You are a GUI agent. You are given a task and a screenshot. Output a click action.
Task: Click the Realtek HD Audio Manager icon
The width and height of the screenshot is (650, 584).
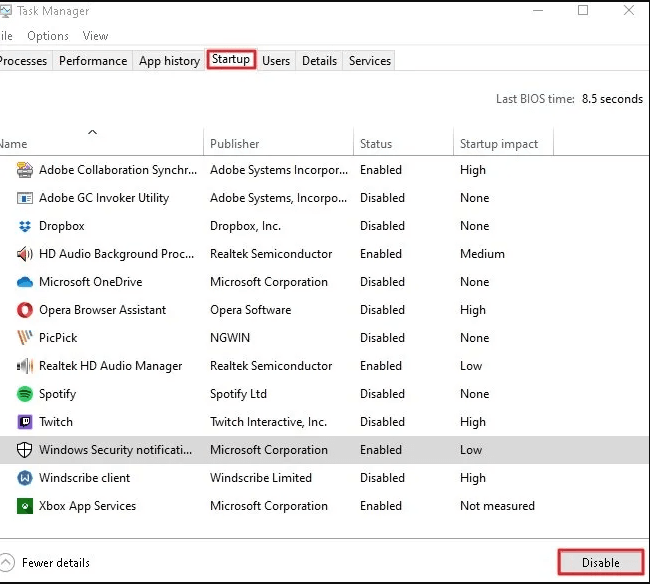(25, 366)
